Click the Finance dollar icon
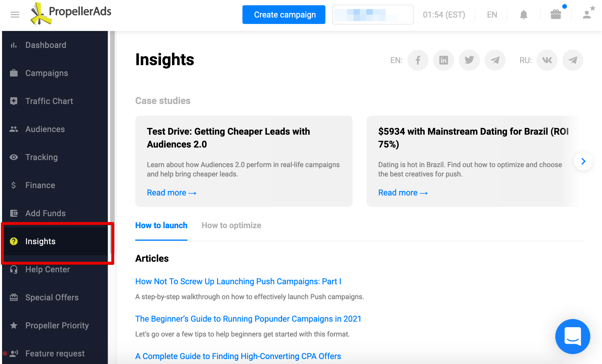The height and width of the screenshot is (364, 602). coord(13,185)
